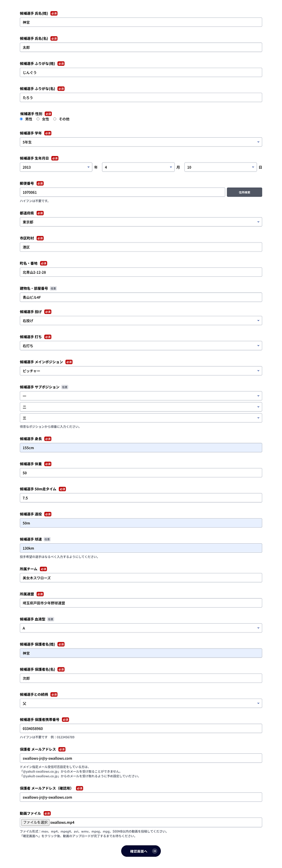Click the 郵便番号 postal code field
The image size is (282, 868).
122,192
